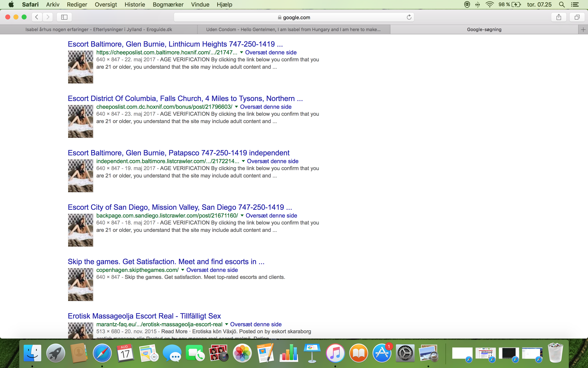Click 'Oversæt denne side' beside marantz-faq result
The image size is (588, 368).
tap(256, 324)
